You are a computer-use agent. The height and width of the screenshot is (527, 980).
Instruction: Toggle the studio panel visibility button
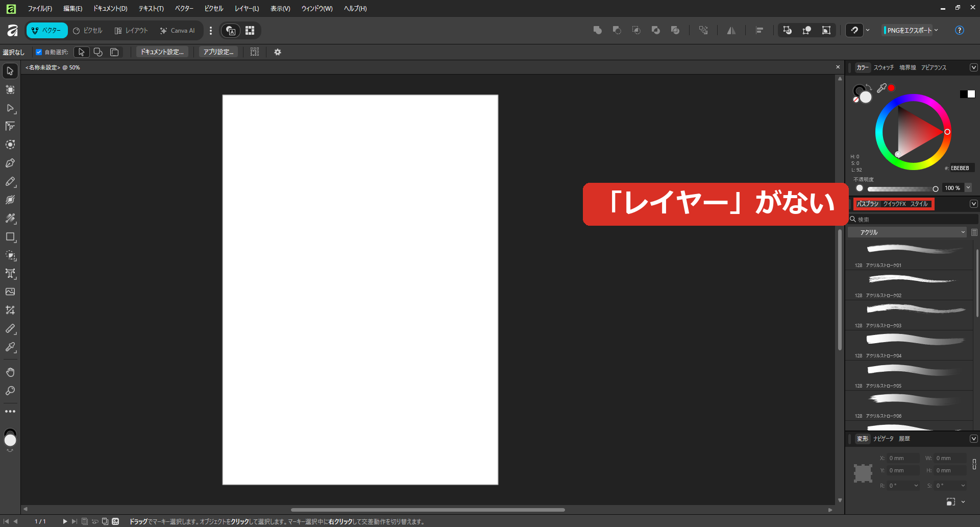pos(231,31)
